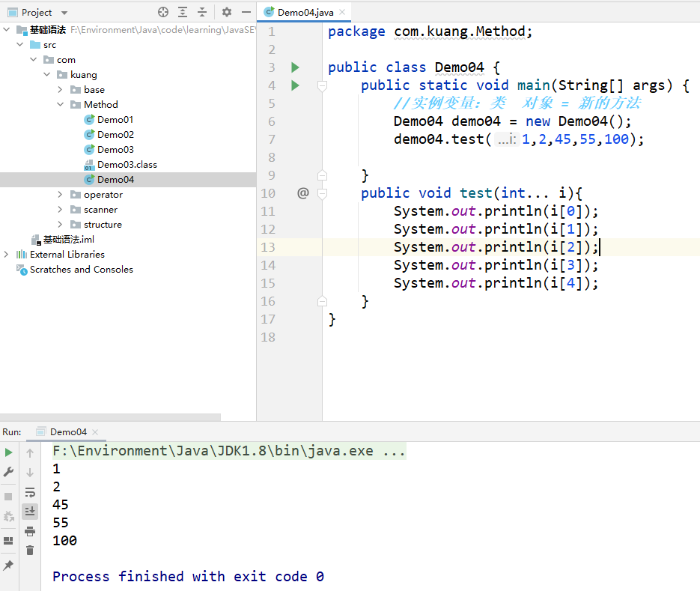Expand External Libraries node
700x591 pixels.
point(6,254)
